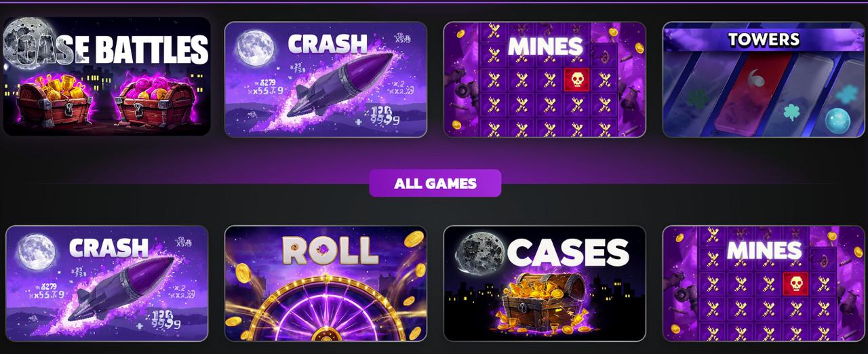Open the Roll game card
Screen dimensions: 868x354
pos(325,283)
